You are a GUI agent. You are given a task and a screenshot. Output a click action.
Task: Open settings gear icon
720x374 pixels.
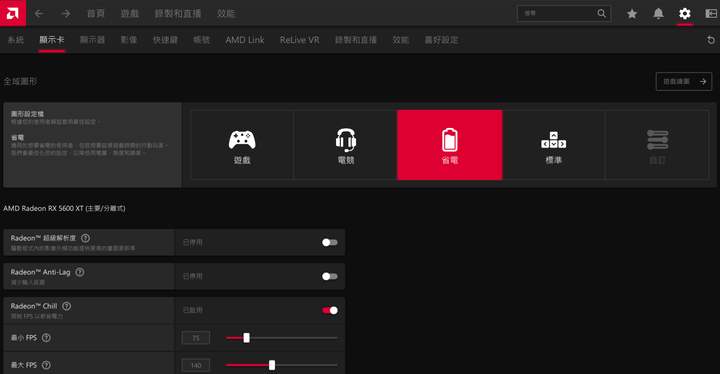[x=685, y=13]
